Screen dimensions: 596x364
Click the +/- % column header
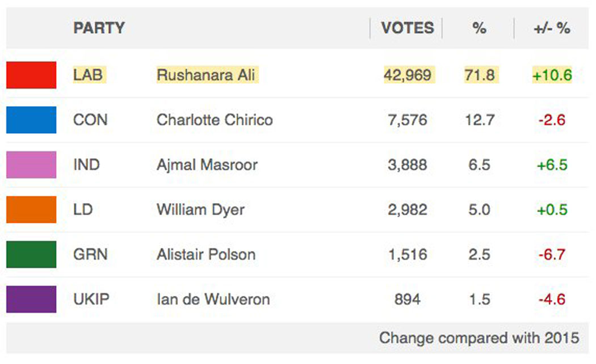552,28
